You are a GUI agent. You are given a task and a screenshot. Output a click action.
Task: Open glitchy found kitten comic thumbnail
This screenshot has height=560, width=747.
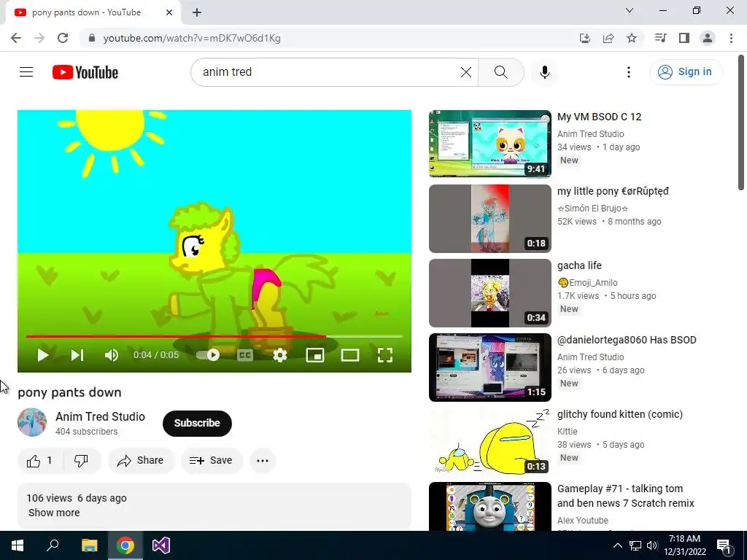coord(489,441)
